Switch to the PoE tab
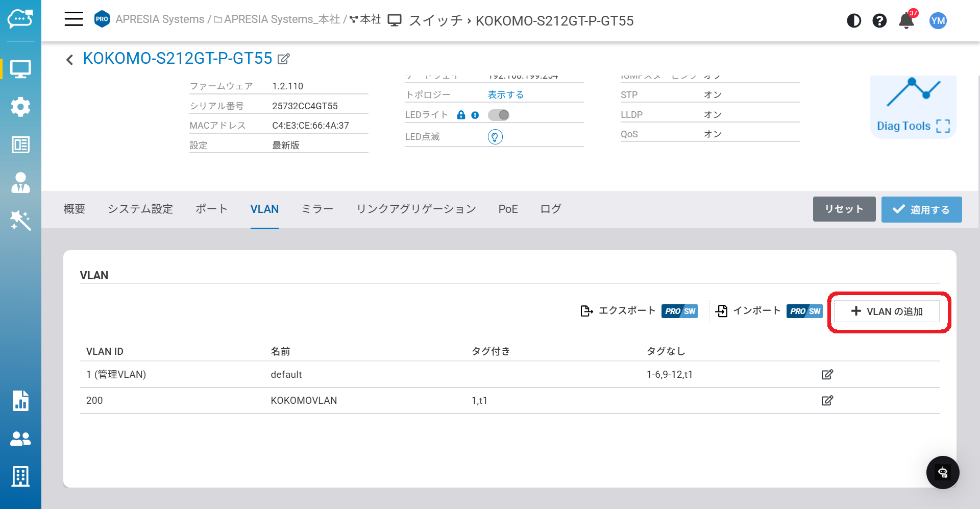Screen dimensions: 980x509 (508, 209)
